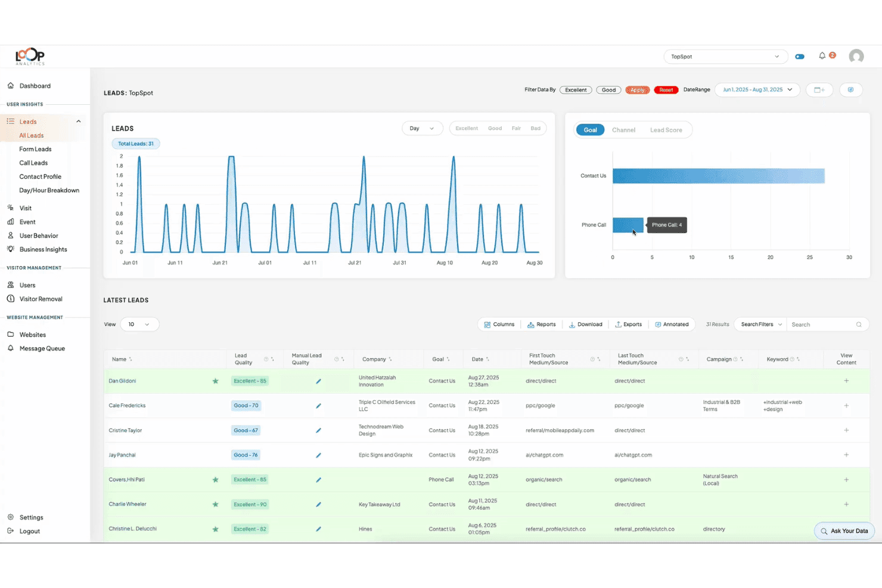Open the Ask Your Data button

point(844,531)
